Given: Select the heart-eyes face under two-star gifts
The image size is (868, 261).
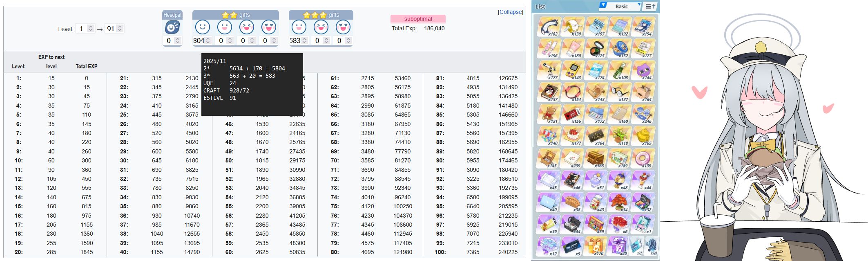Looking at the screenshot, I should (268, 27).
